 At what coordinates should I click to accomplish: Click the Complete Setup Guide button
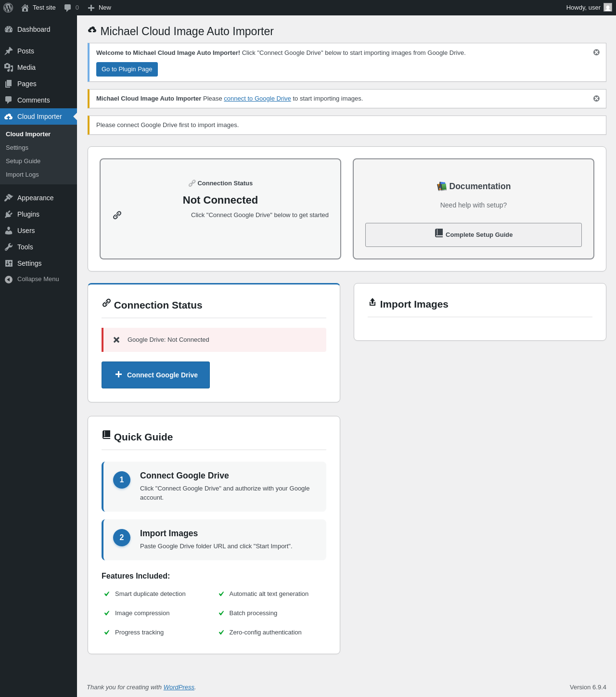(474, 235)
